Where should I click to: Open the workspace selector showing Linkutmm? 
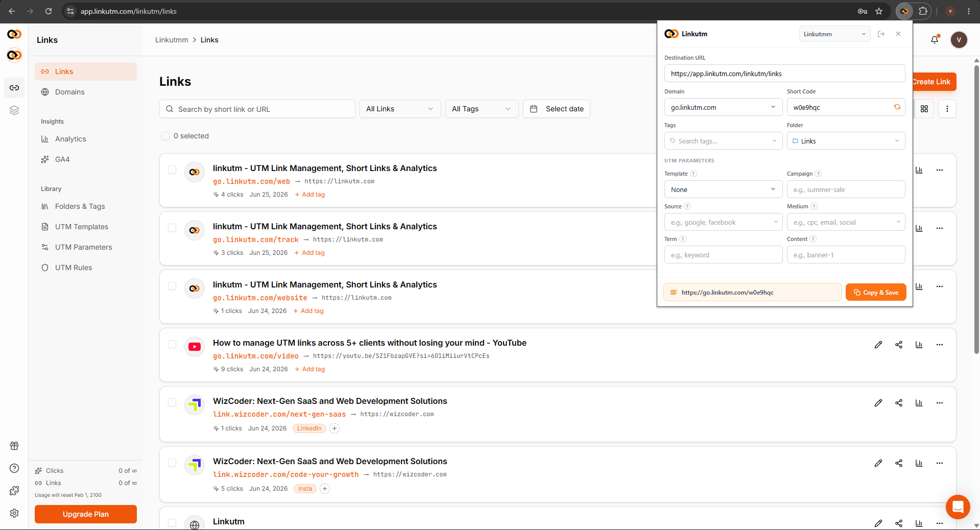tap(834, 34)
